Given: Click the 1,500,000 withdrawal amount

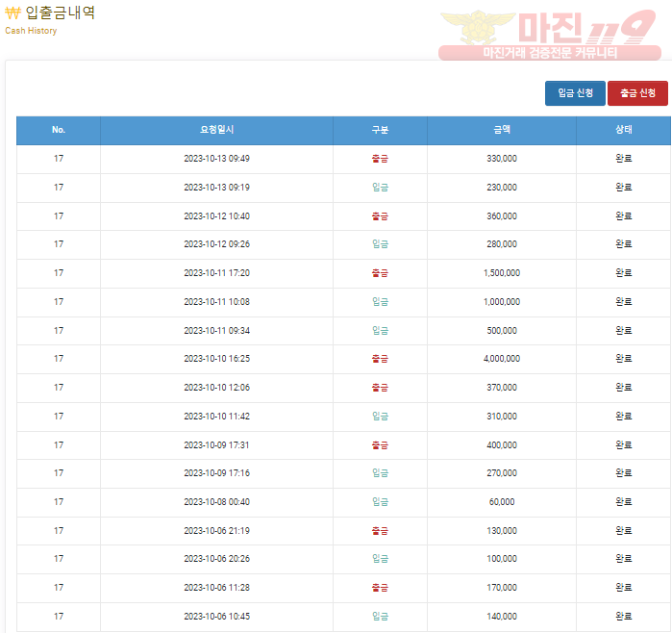Looking at the screenshot, I should (502, 273).
